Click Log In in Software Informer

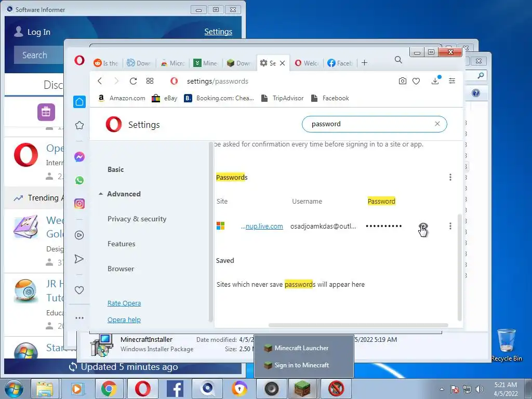[33, 32]
